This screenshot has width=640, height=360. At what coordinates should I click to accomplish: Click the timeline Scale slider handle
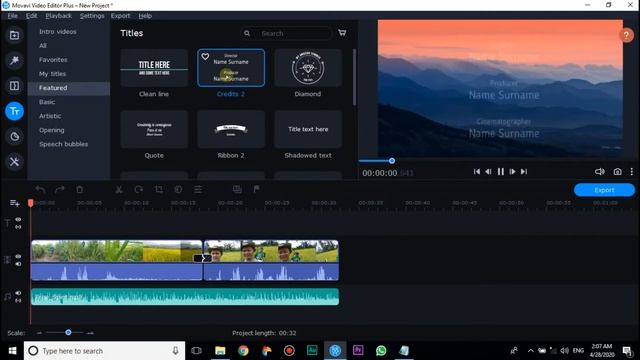(68, 333)
